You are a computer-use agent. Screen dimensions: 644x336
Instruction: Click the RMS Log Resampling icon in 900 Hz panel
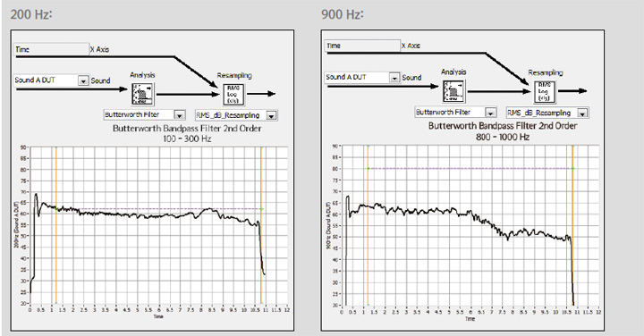point(544,92)
